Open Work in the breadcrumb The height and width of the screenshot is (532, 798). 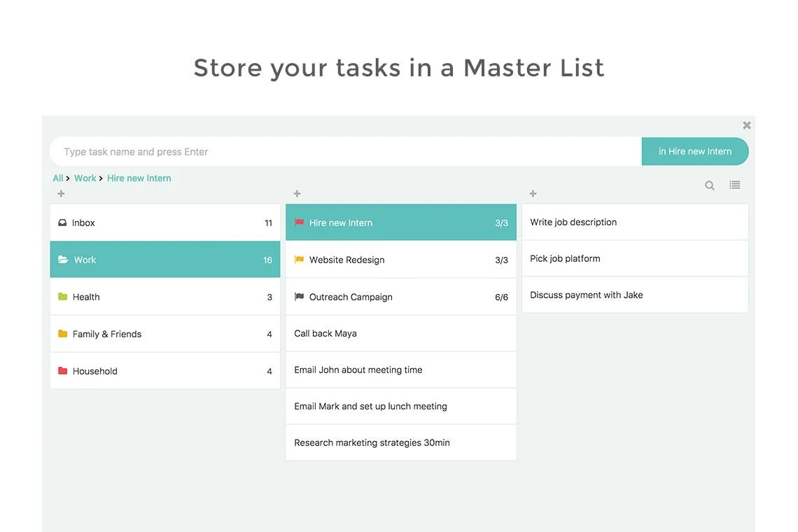point(85,178)
